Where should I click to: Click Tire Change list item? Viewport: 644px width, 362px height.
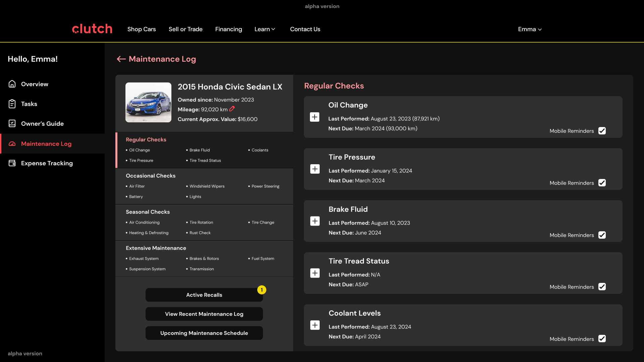[x=263, y=223]
